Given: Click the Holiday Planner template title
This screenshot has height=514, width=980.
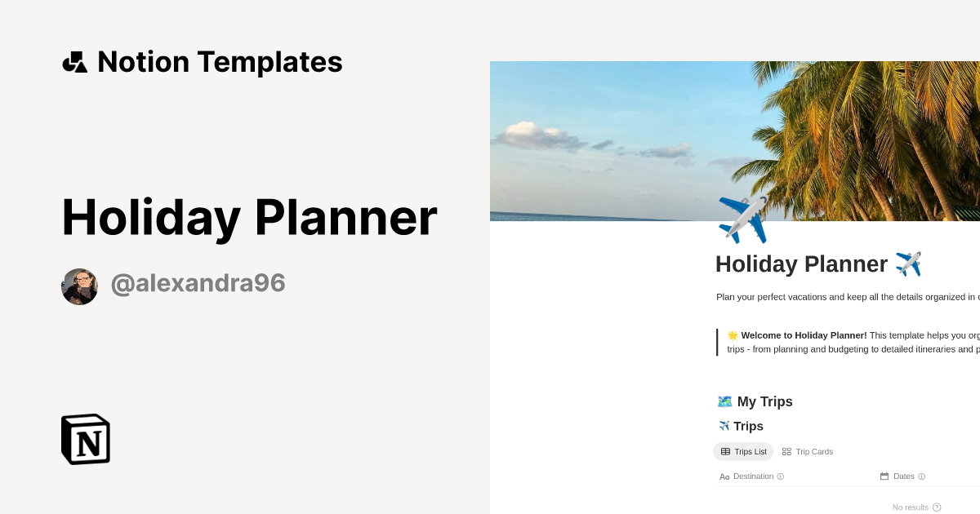Looking at the screenshot, I should 248,217.
